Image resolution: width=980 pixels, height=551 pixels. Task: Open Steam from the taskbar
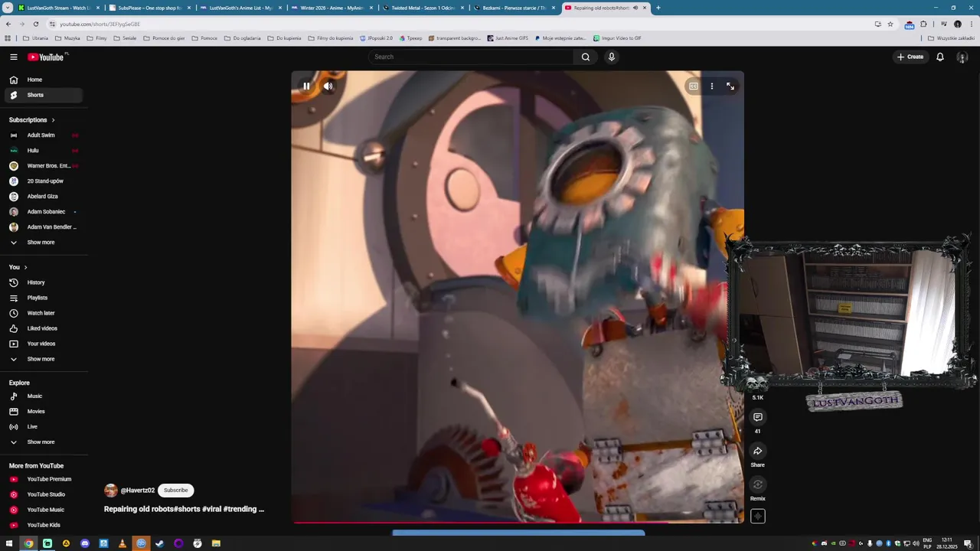[160, 543]
